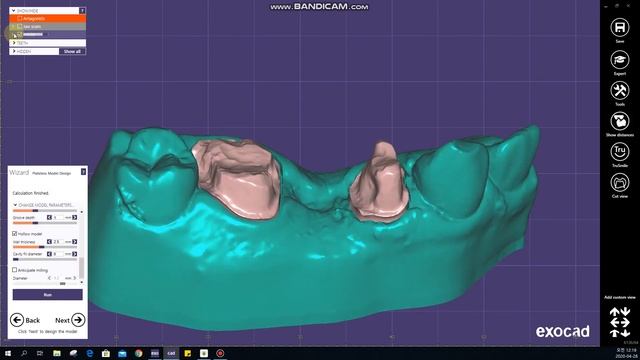Open Expert mode via graduation cap icon

click(x=620, y=60)
